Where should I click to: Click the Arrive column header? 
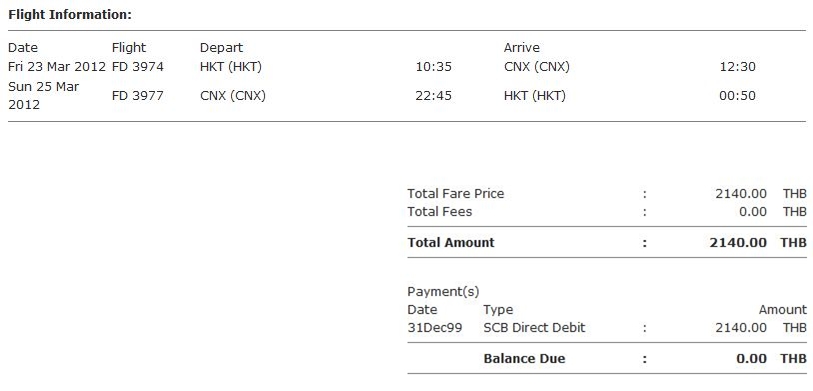[x=522, y=48]
